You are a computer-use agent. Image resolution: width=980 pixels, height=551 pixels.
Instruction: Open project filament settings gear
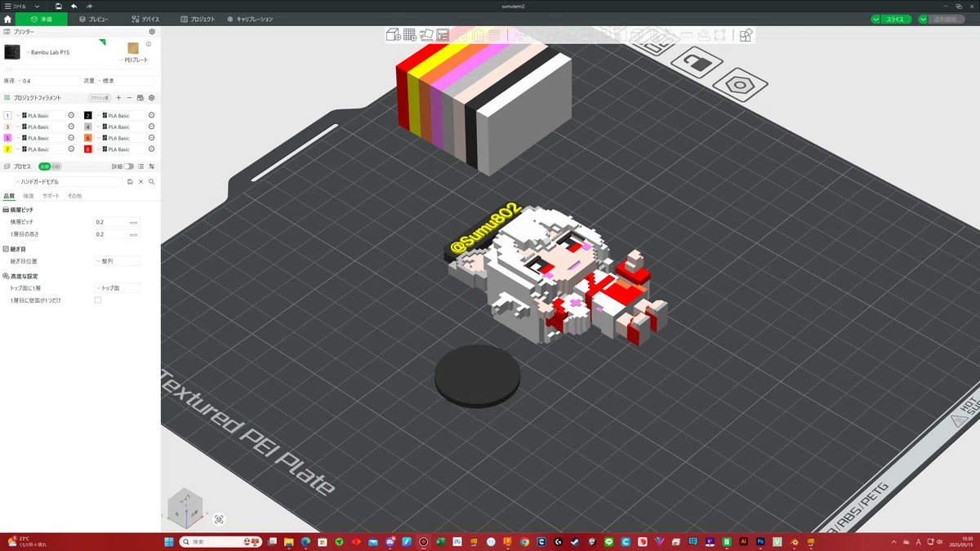[151, 98]
